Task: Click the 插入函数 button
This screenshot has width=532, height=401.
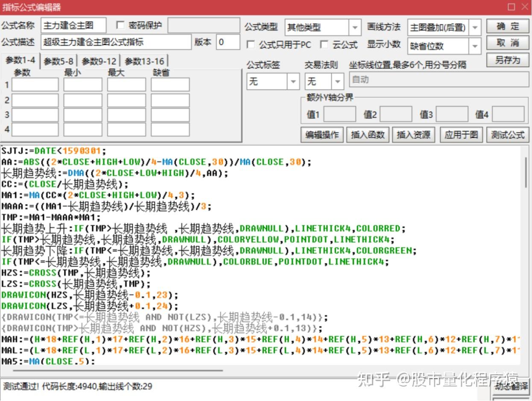Action: tap(368, 135)
